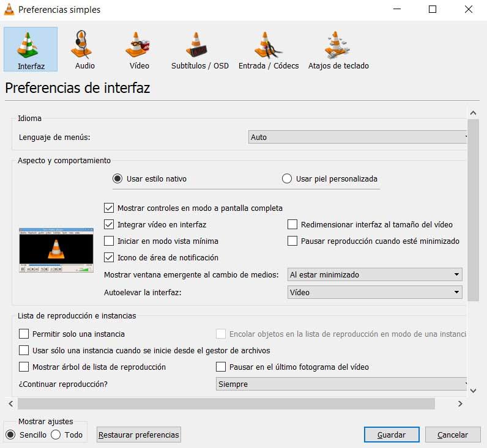Screen dimensions: 487x448
Task: Open the Atajos de teclado icon
Action: point(337,45)
